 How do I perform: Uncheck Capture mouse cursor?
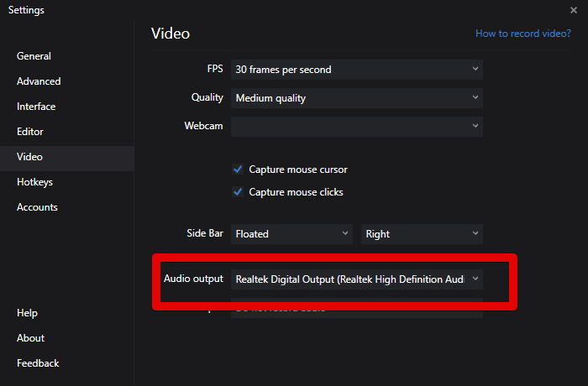coord(238,170)
